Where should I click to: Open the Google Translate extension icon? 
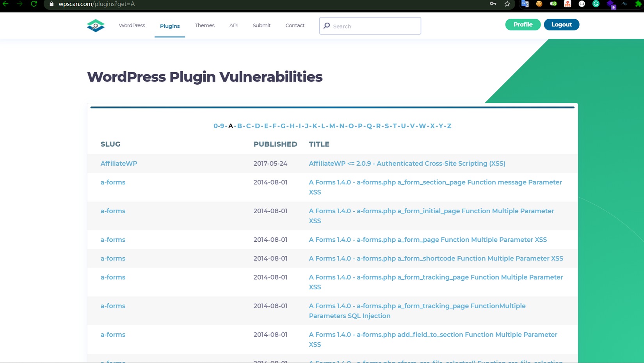click(525, 4)
